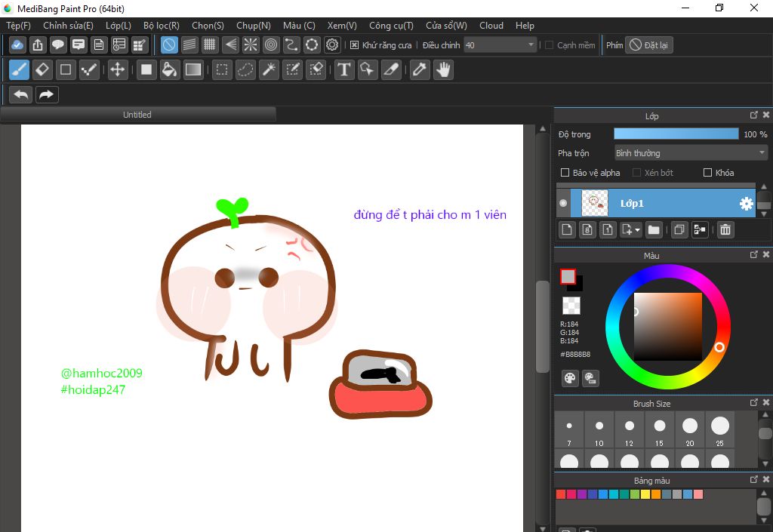Screen dimensions: 773x532
Task: Click the Lớp1 layer thumbnail
Action: coord(595,203)
